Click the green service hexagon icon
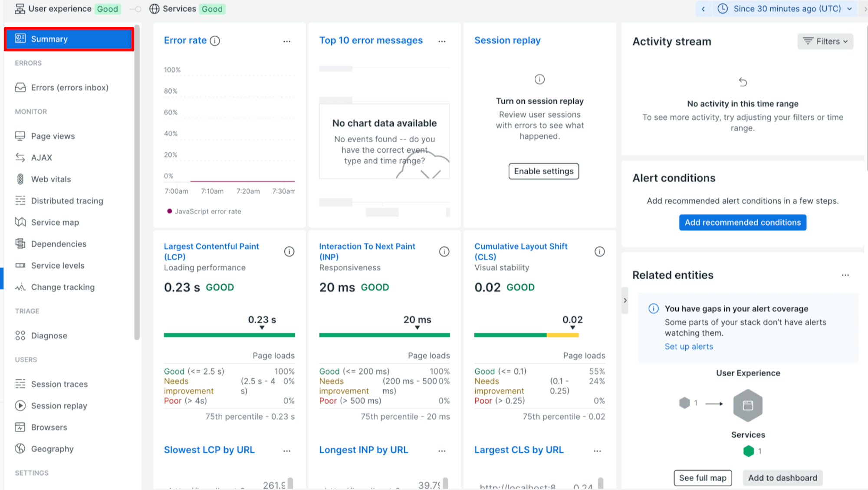The image size is (868, 490). (748, 451)
